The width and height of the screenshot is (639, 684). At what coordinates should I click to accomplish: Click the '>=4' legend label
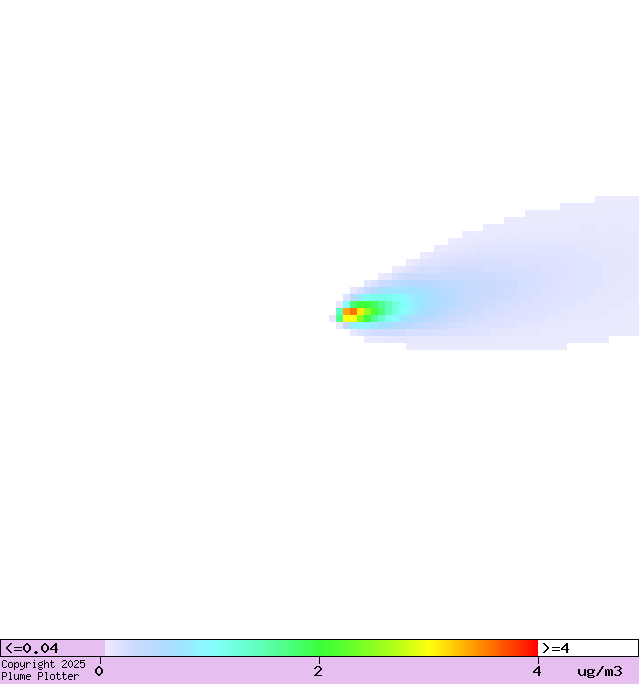tap(555, 648)
